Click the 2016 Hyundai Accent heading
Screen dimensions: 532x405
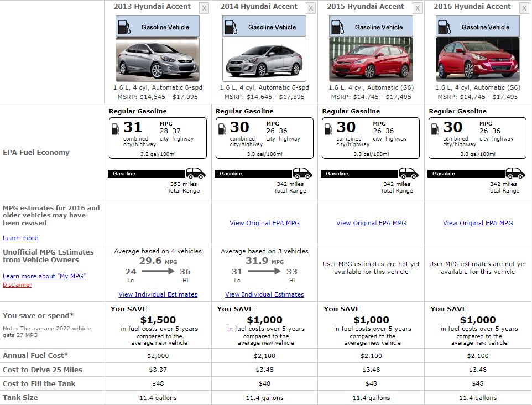coord(472,7)
